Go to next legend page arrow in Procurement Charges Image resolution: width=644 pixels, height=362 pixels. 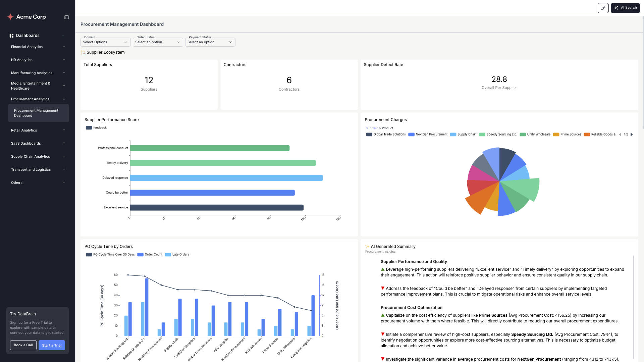click(632, 135)
